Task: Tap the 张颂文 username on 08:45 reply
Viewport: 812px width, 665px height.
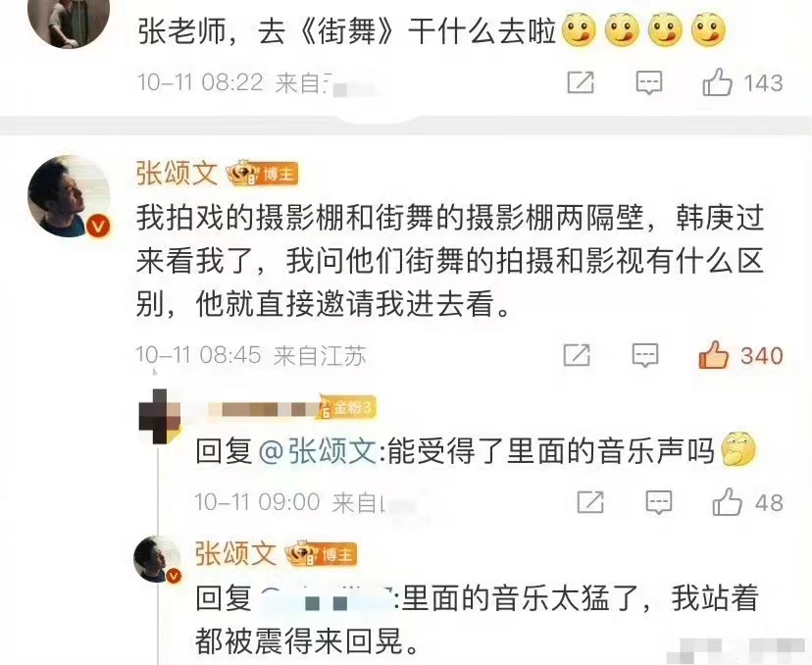Action: [177, 174]
